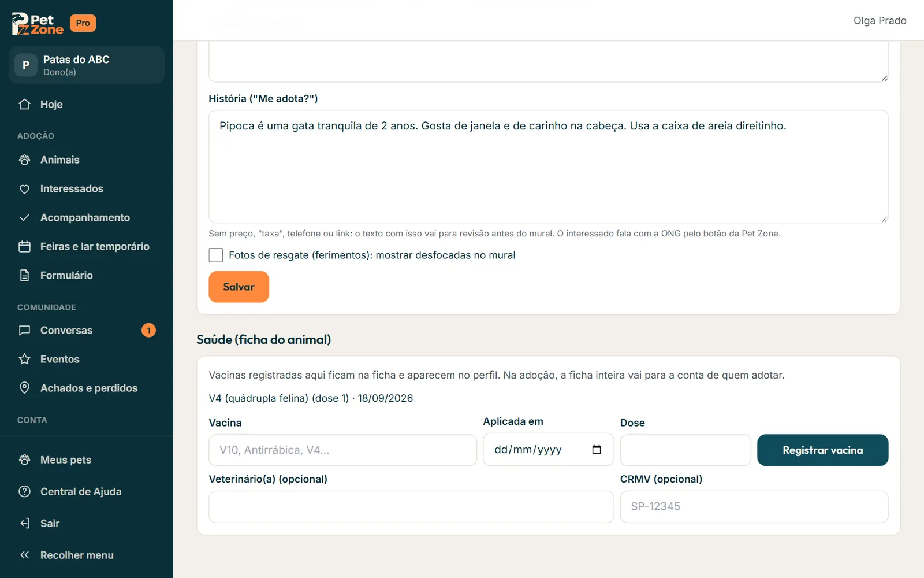Click the Eventos star icon

(x=24, y=359)
